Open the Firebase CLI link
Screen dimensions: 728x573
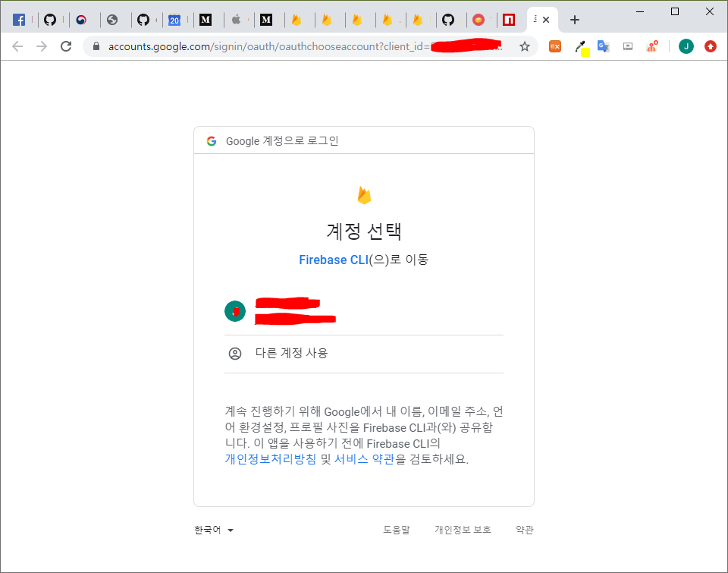[334, 260]
